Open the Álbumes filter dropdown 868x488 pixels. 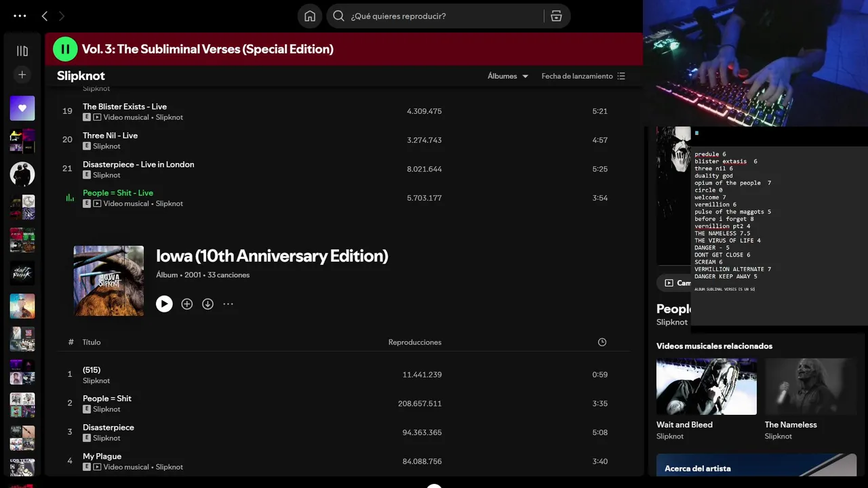click(x=508, y=76)
